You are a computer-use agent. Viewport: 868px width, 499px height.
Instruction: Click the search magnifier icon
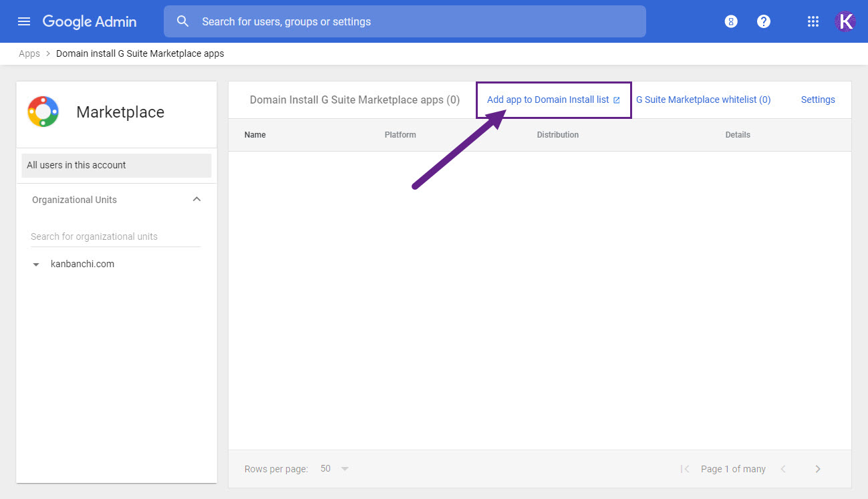[x=183, y=21]
